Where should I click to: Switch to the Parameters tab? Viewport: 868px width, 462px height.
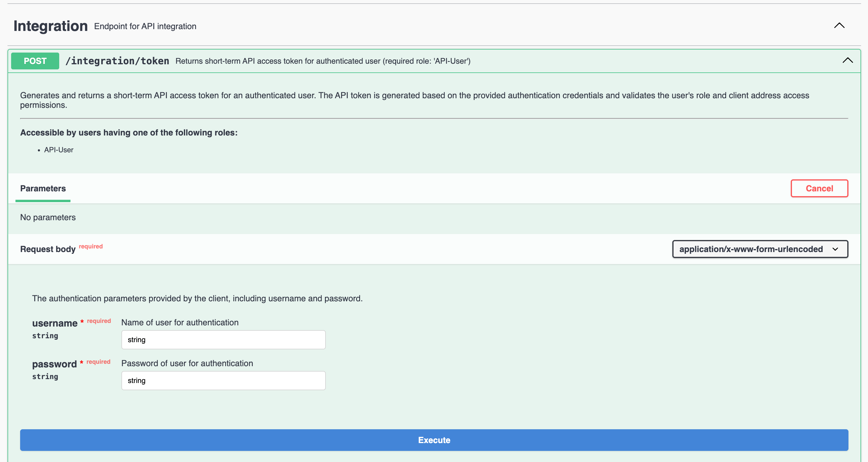[43, 189]
